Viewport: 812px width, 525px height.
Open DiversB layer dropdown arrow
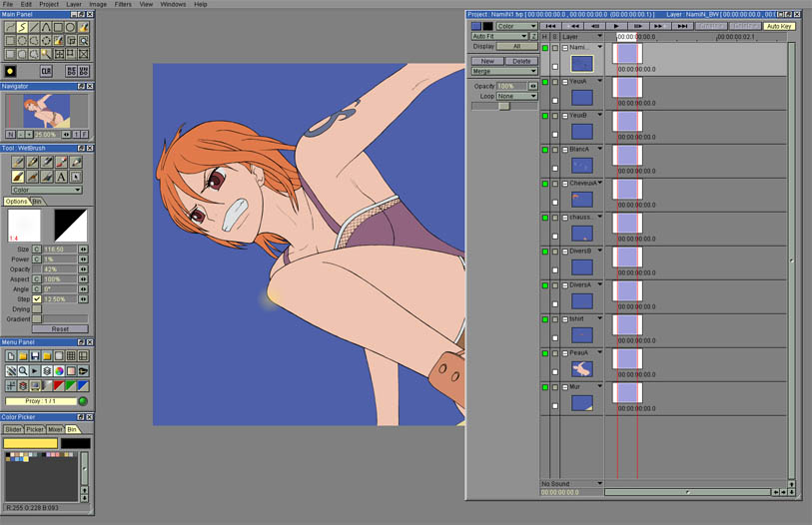[599, 251]
